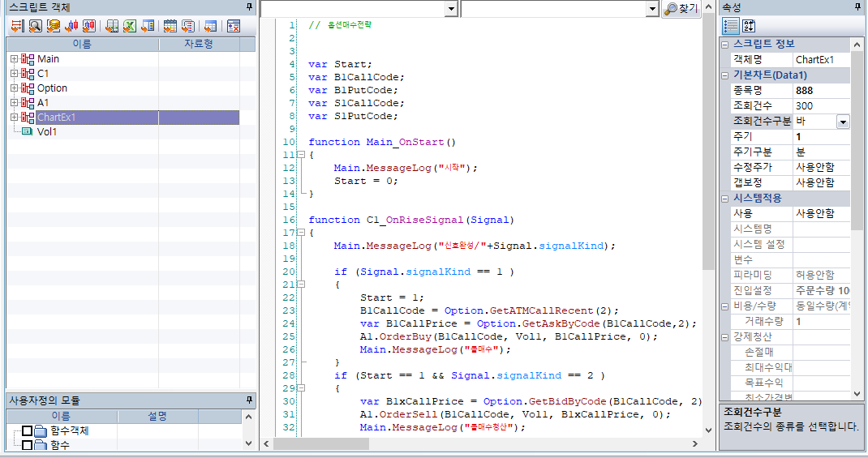The width and height of the screenshot is (868, 458).
Task: Collapse the 시스템적용 property section
Action: (x=724, y=198)
